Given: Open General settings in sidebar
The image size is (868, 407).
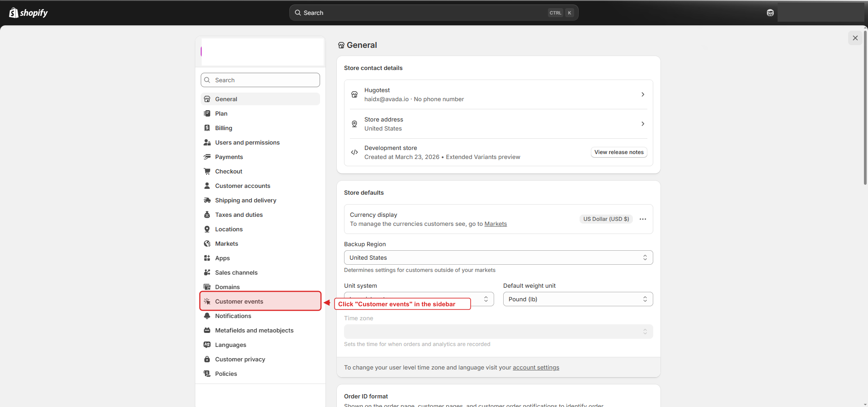Looking at the screenshot, I should click(260, 99).
